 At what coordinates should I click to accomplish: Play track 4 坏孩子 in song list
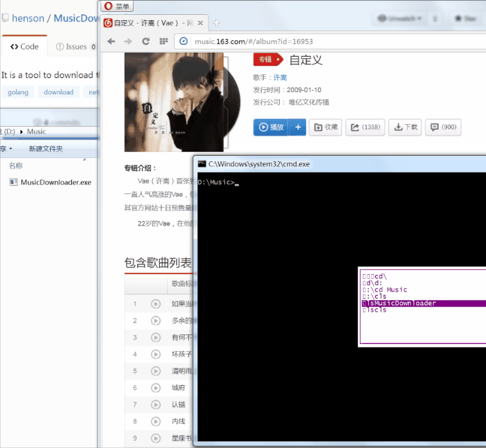pos(155,354)
